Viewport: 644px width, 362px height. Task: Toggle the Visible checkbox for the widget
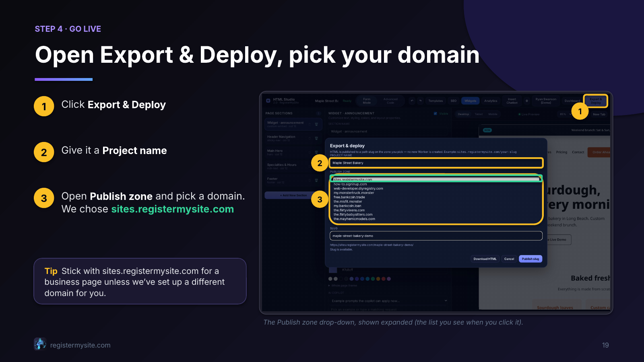tap(436, 113)
